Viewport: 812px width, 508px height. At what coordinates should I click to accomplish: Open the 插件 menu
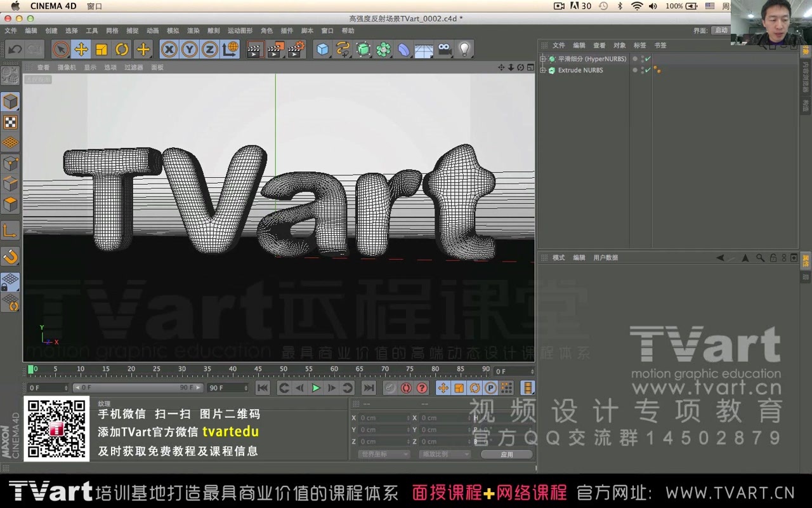click(287, 30)
